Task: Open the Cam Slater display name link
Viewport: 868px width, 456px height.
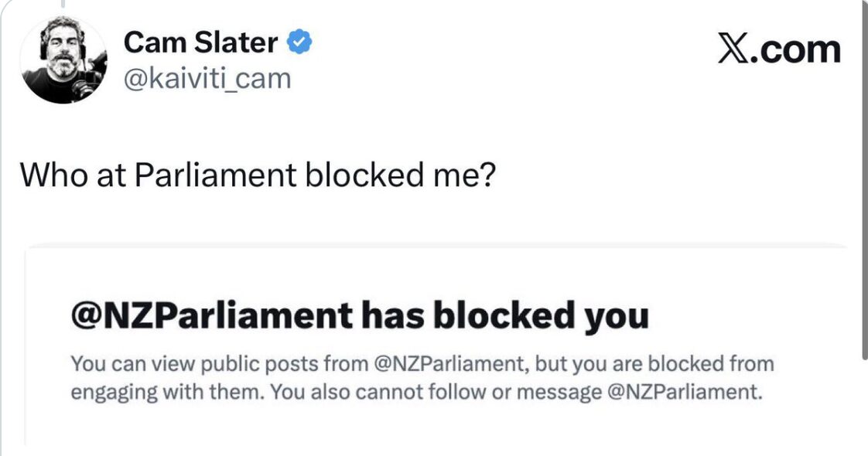Action: [x=200, y=43]
